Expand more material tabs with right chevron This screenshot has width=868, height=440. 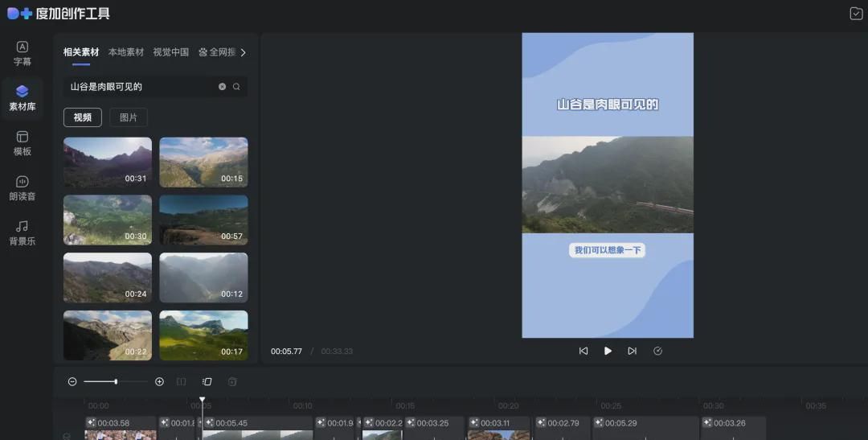[244, 52]
